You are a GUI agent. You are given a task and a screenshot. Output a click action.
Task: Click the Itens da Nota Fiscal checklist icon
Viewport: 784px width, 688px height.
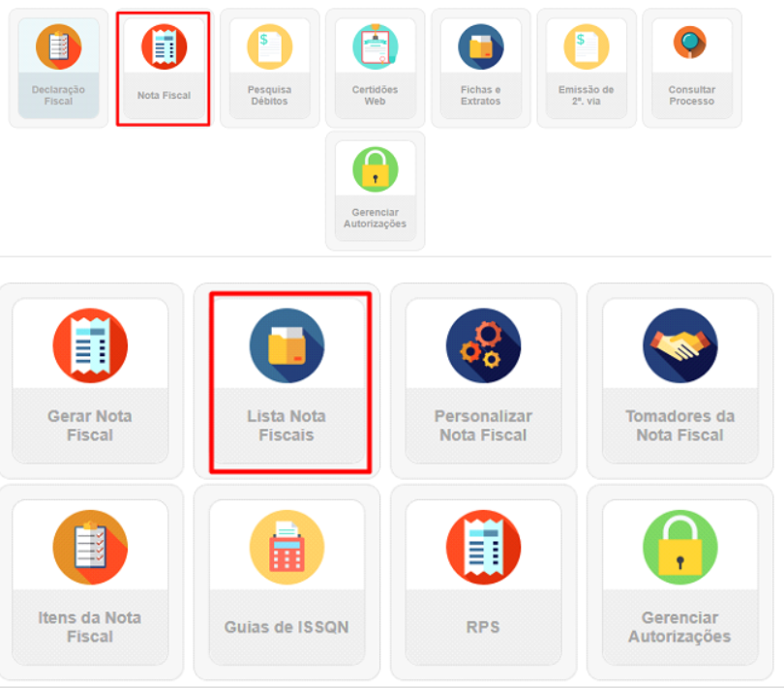click(x=90, y=547)
